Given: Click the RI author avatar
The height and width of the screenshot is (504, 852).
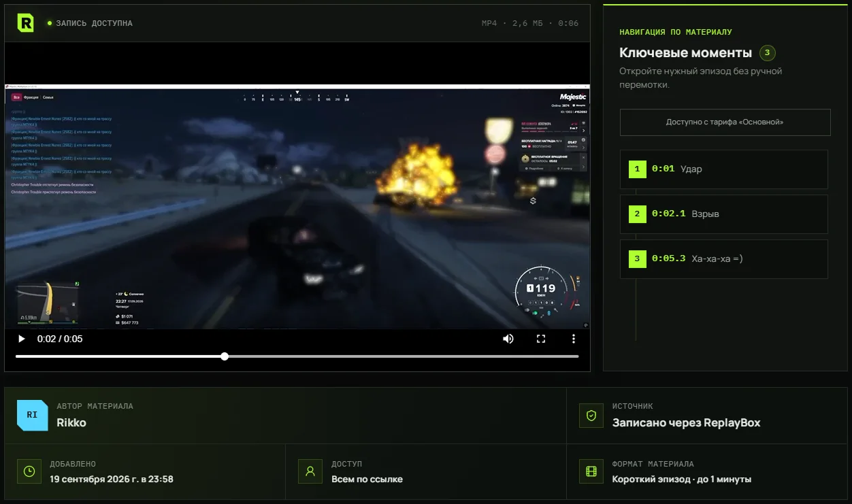Looking at the screenshot, I should 32,415.
